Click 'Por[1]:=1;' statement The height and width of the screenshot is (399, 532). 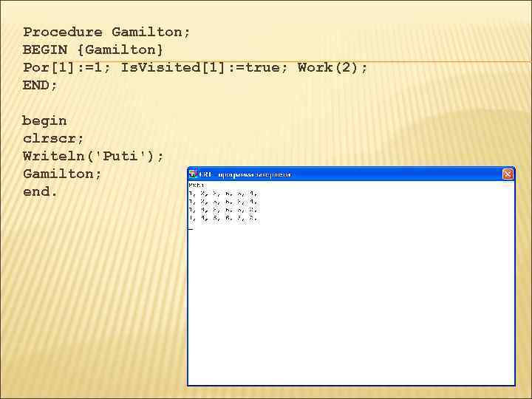pos(66,67)
